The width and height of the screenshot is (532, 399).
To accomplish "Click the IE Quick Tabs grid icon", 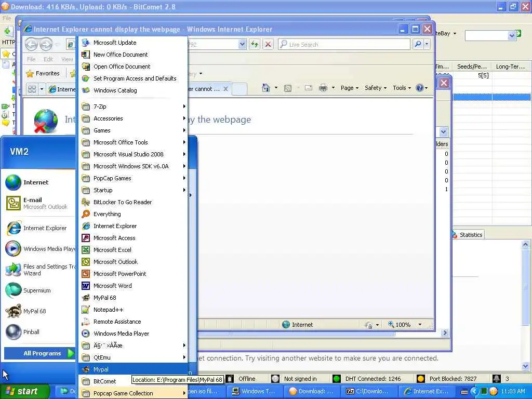I will (x=32, y=89).
